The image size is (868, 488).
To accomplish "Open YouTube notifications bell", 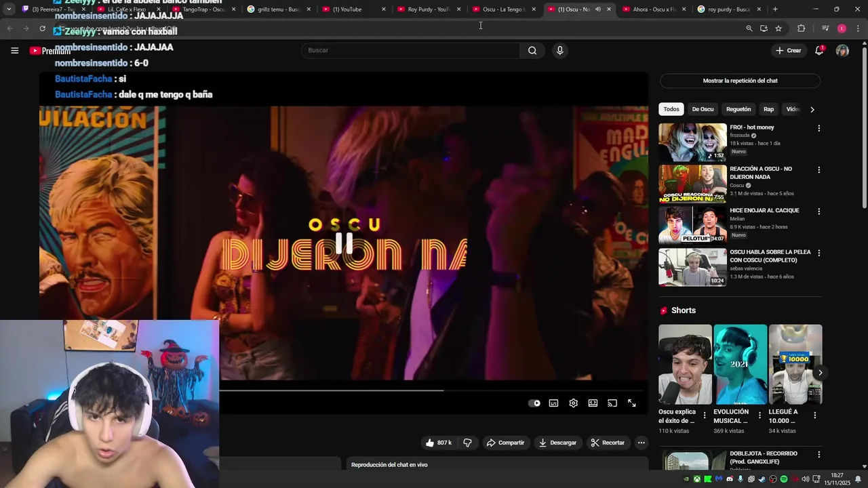I will pos(819,50).
